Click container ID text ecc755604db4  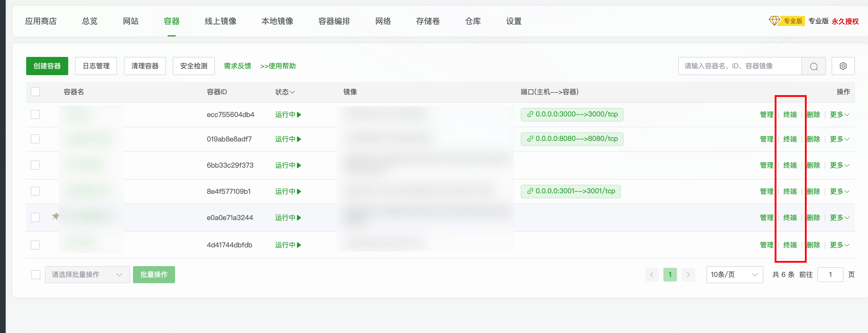click(231, 115)
